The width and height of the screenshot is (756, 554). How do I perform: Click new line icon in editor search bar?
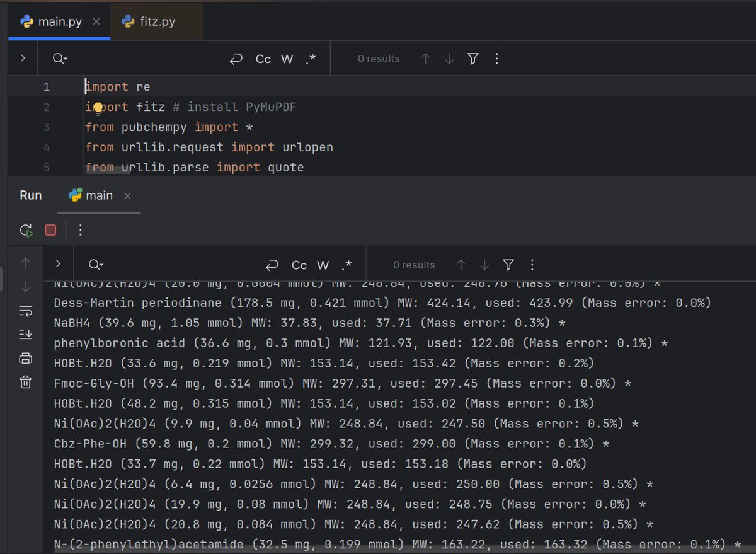236,59
